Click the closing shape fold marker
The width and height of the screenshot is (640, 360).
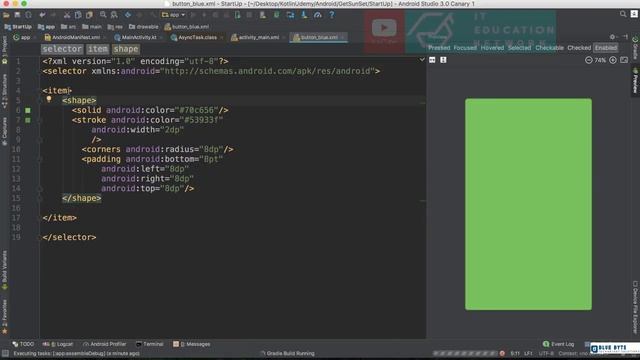click(40, 199)
